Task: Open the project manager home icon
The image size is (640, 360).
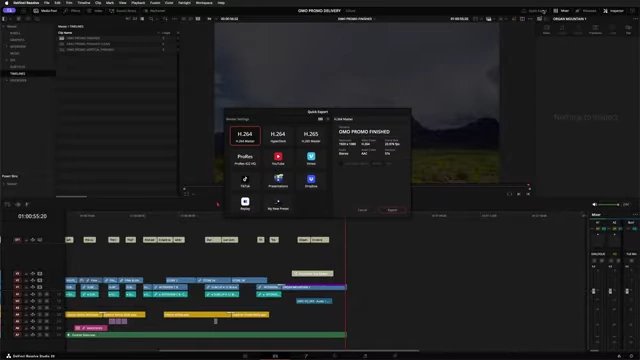Action: 619,356
